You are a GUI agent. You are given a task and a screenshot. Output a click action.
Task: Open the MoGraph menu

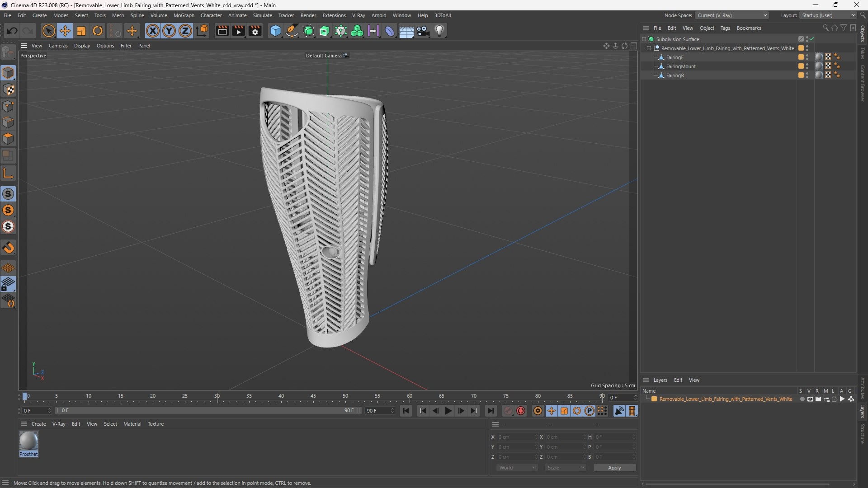pyautogui.click(x=184, y=15)
